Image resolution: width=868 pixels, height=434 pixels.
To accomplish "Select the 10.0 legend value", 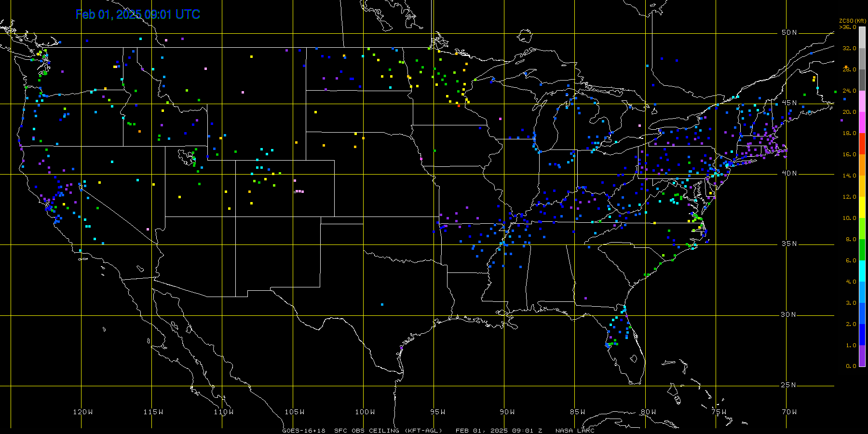I will 849,218.
